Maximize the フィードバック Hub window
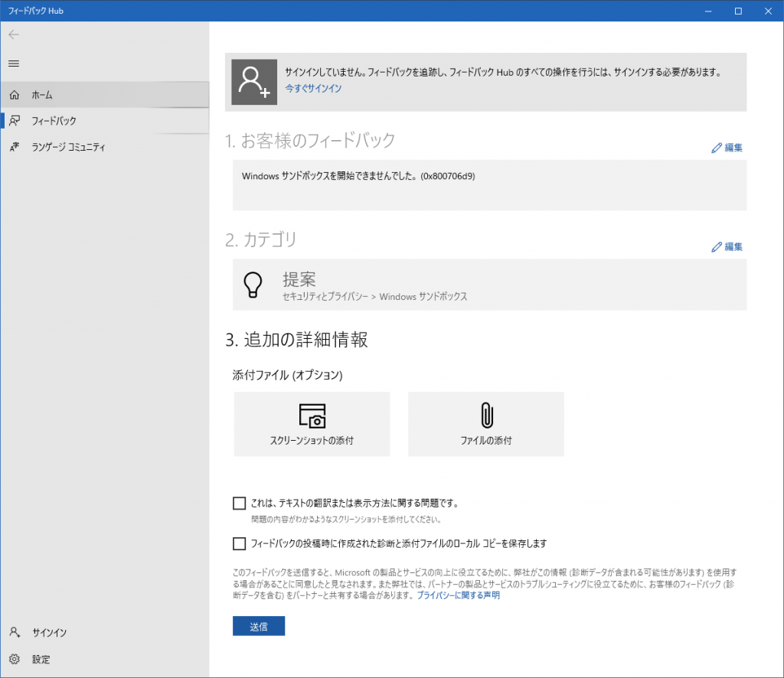 click(738, 11)
